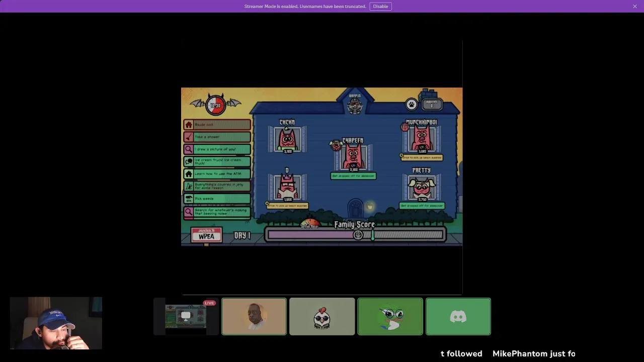Click the 'I drew a picture of you!' task
644x362 pixels.
click(x=217, y=149)
